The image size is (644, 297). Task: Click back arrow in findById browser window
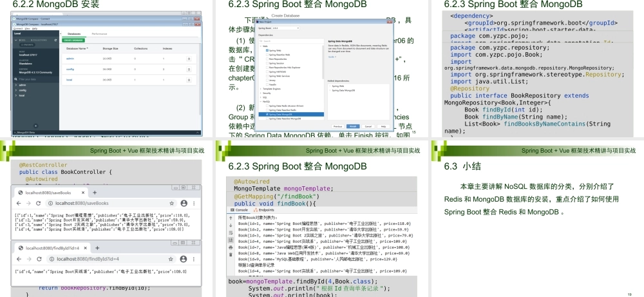coord(19,259)
